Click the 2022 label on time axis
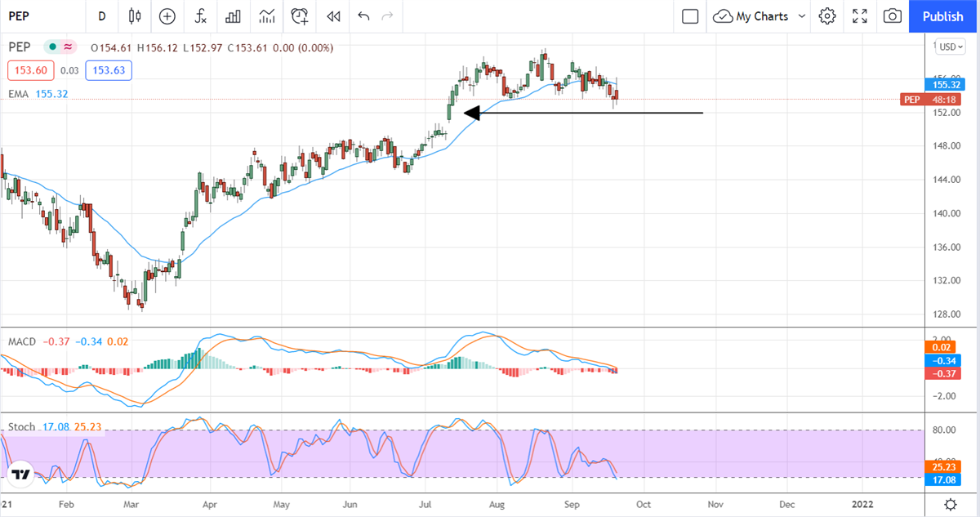Image resolution: width=980 pixels, height=517 pixels. pos(864,505)
